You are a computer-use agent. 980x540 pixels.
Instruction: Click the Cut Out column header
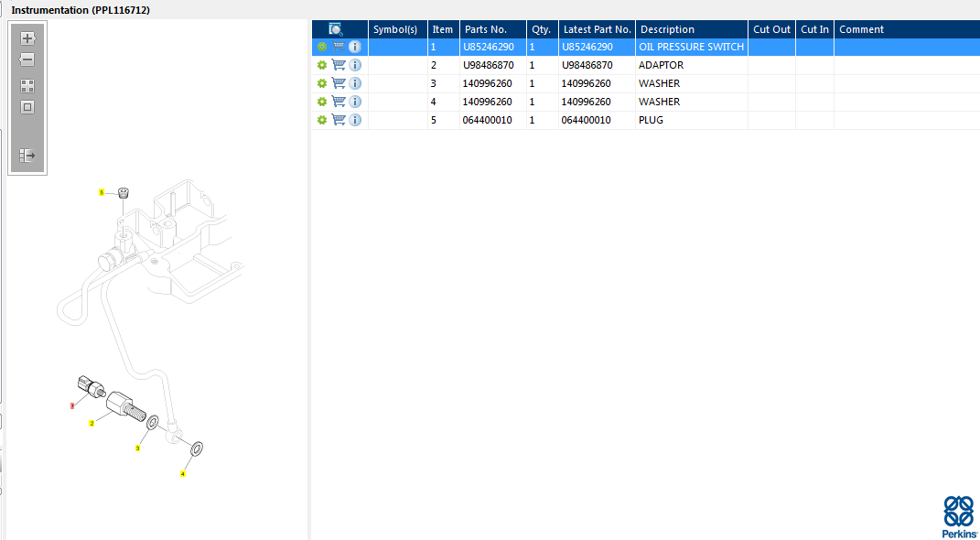coord(772,29)
